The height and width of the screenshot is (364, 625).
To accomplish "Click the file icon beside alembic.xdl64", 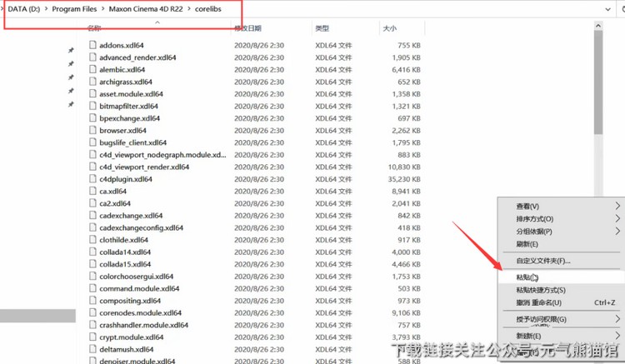I will coord(92,70).
